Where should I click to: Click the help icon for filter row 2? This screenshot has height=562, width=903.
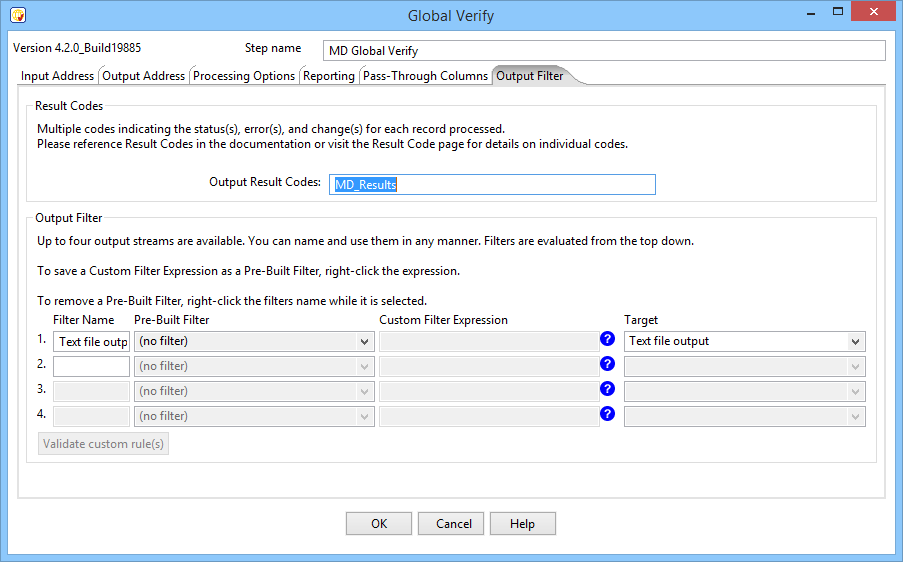(x=607, y=365)
